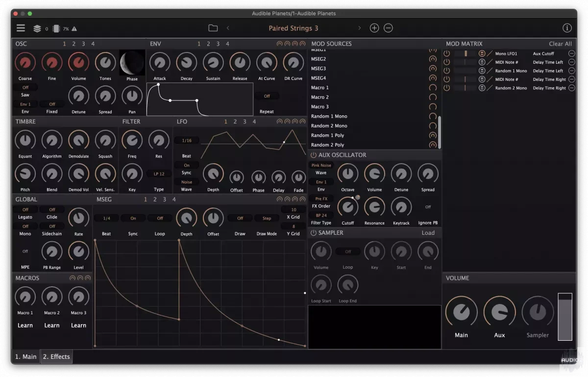Click Learn under Macro 1
588x377 pixels.
point(25,325)
